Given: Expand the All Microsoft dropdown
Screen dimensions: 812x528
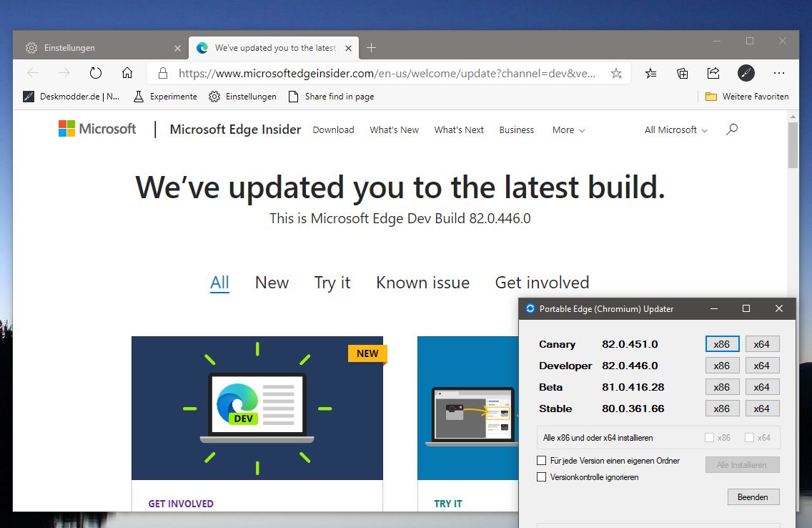Looking at the screenshot, I should pyautogui.click(x=675, y=130).
